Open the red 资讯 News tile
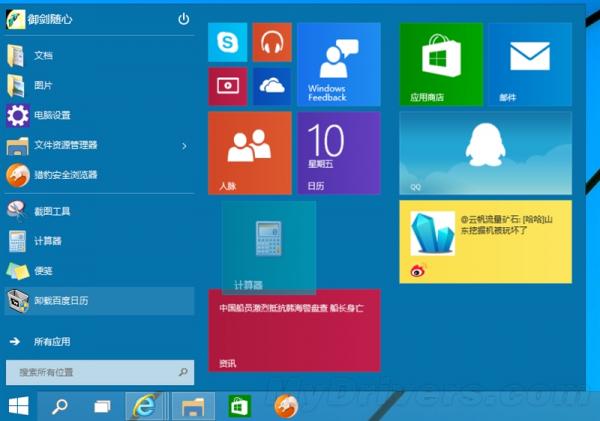Screen dimensions: 600x421 pyautogui.click(x=294, y=331)
